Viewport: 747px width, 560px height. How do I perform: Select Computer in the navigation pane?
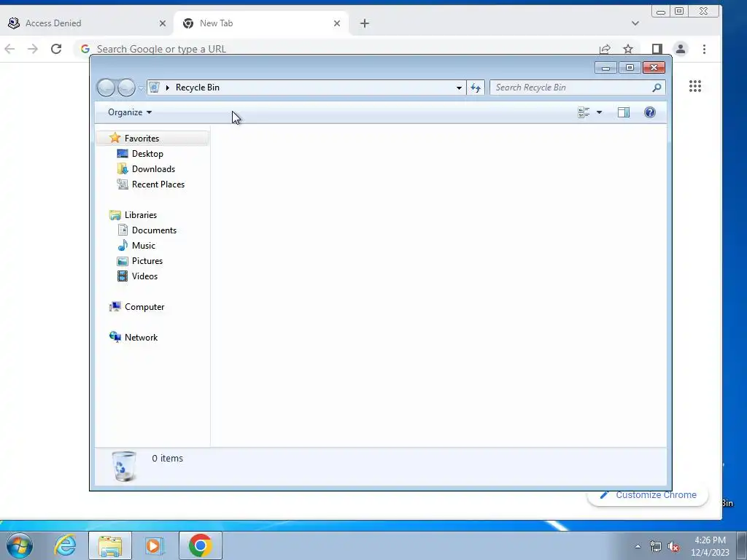click(144, 307)
